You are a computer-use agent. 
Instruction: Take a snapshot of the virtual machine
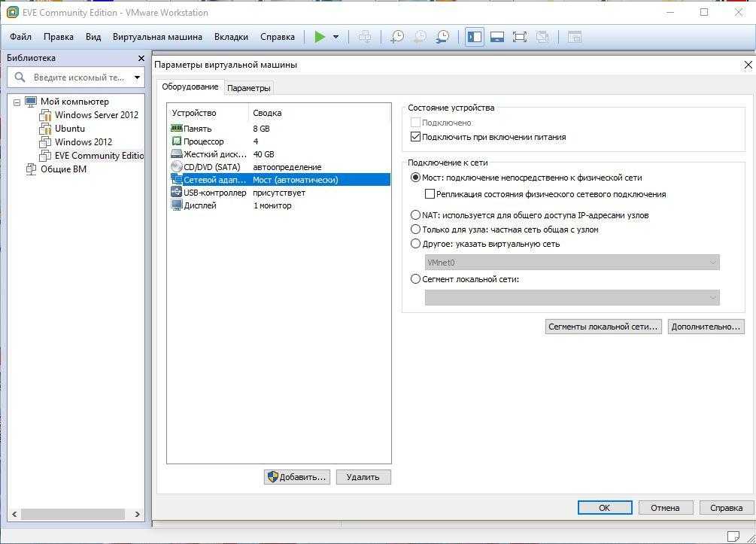pyautogui.click(x=396, y=37)
